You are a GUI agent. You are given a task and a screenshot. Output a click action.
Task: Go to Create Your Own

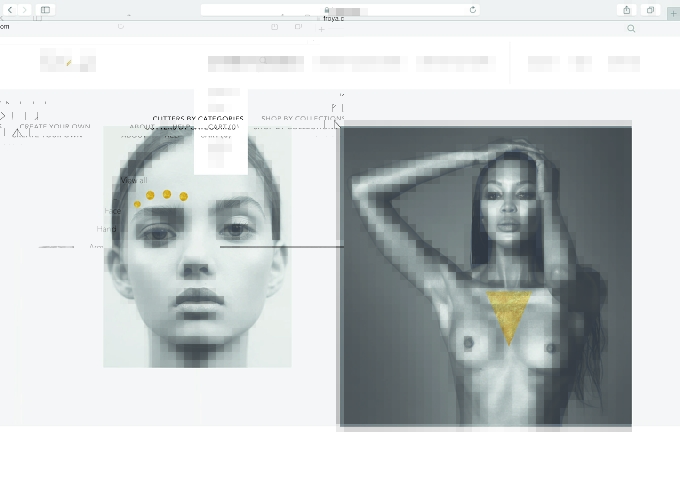[x=55, y=126]
